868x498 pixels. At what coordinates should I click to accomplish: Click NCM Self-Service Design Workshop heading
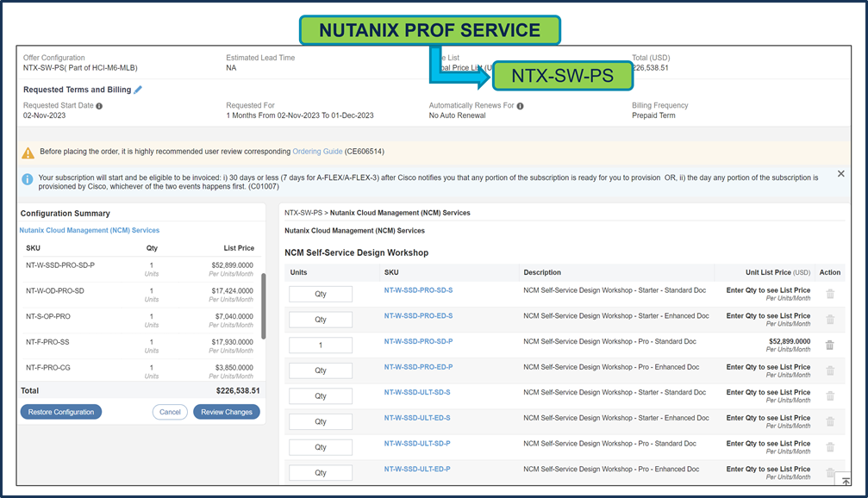(357, 252)
